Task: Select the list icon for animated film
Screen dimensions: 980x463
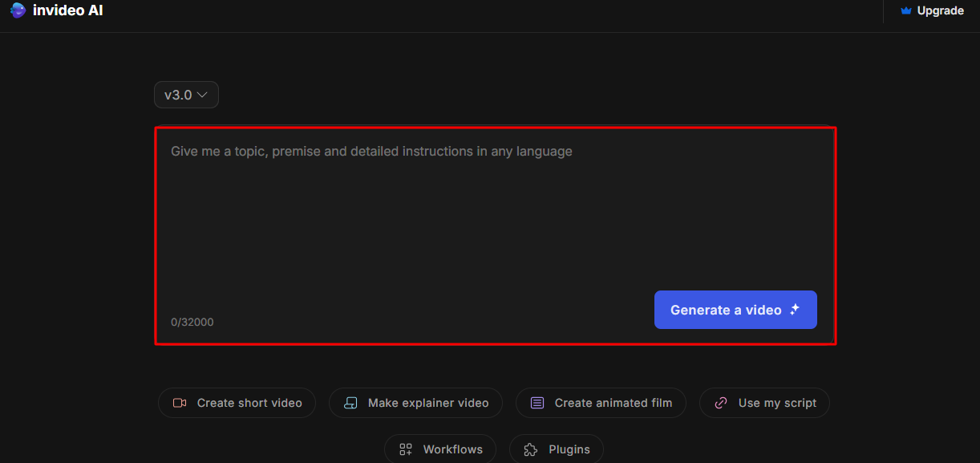Action: coord(536,403)
